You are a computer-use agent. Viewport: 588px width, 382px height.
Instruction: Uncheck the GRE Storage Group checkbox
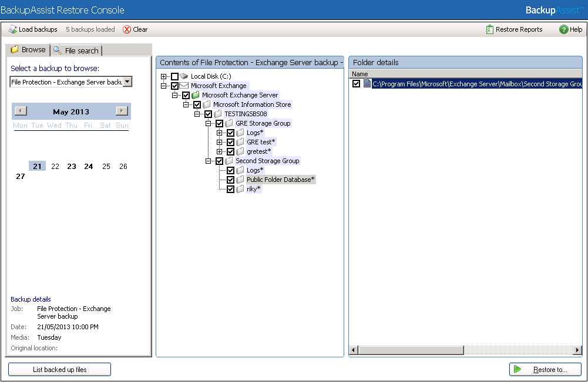pos(220,123)
